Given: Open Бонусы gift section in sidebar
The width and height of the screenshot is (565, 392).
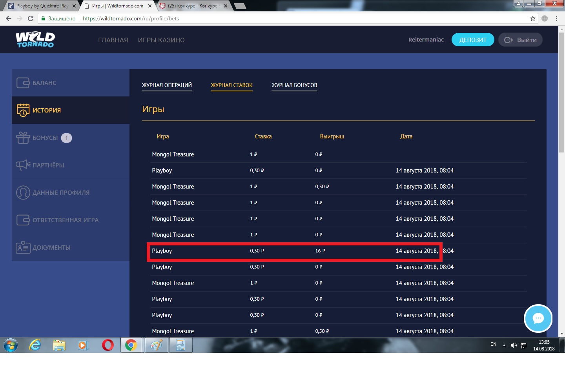Looking at the screenshot, I should click(44, 138).
